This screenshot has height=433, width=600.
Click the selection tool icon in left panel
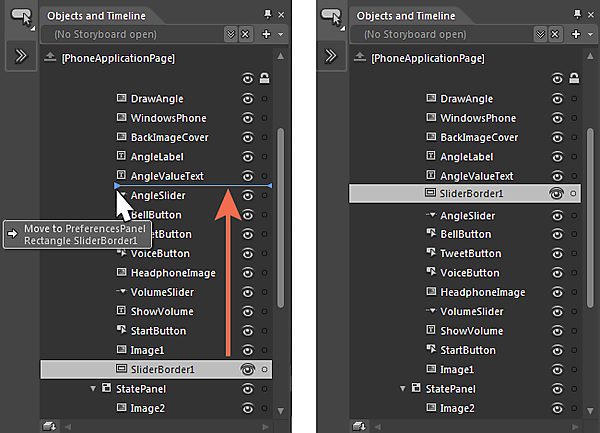click(x=22, y=17)
